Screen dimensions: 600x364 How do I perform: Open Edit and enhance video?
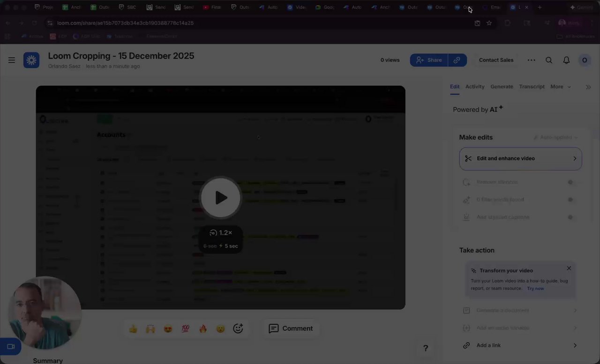click(x=521, y=159)
